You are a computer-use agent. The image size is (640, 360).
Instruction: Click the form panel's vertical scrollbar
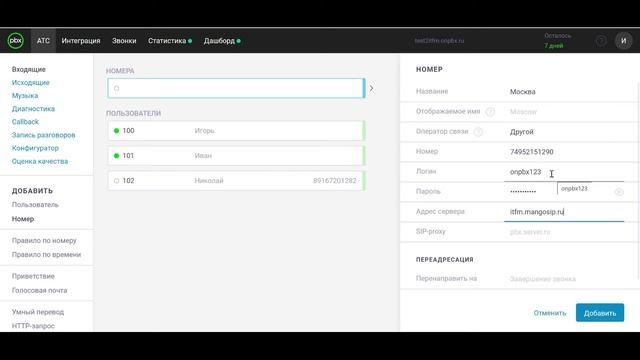(638, 180)
